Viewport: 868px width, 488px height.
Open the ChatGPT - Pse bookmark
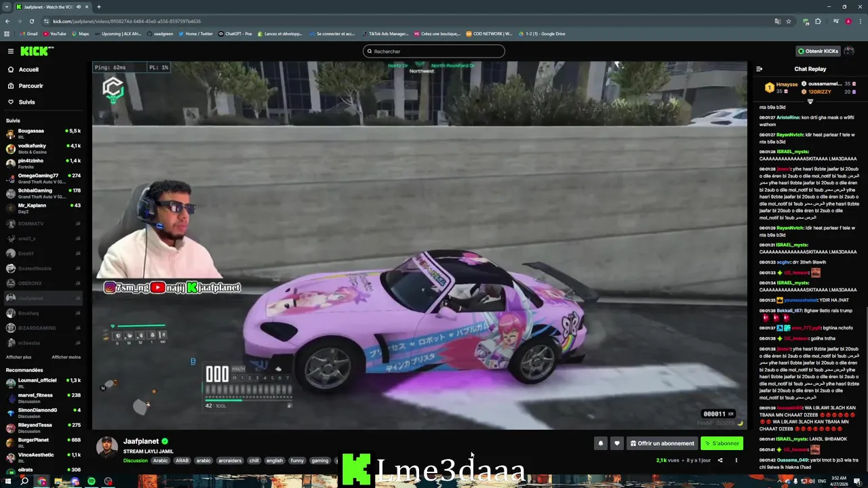click(235, 33)
